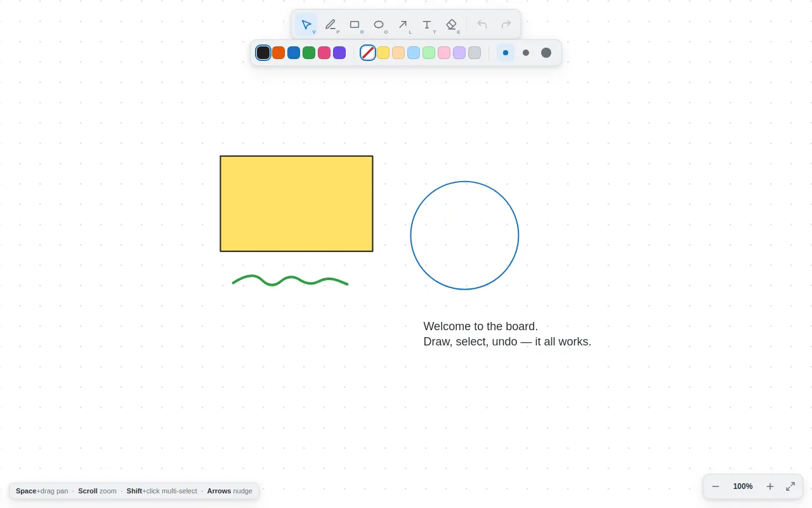Choose the no-fill swatch

pyautogui.click(x=368, y=53)
